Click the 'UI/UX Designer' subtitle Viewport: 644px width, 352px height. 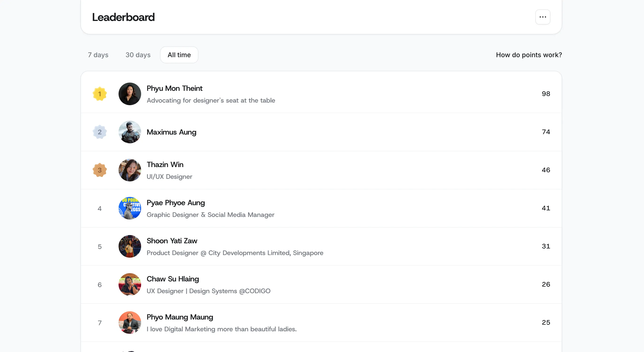coord(170,177)
